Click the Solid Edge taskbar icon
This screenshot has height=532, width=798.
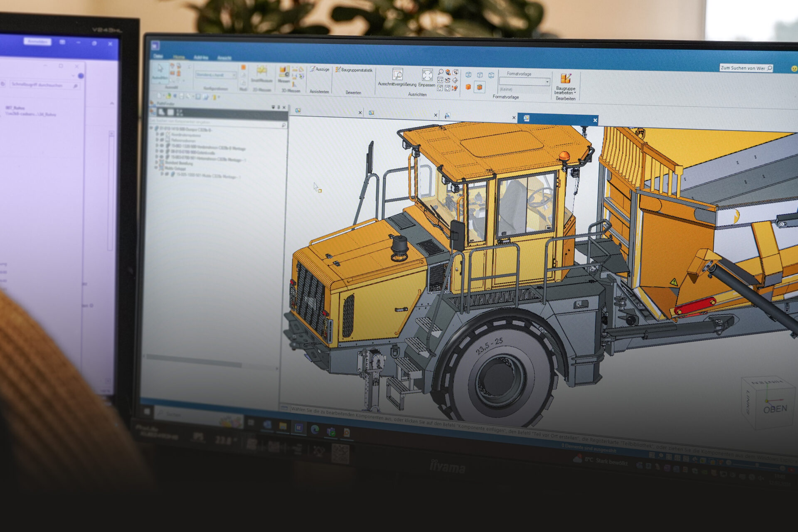(298, 428)
